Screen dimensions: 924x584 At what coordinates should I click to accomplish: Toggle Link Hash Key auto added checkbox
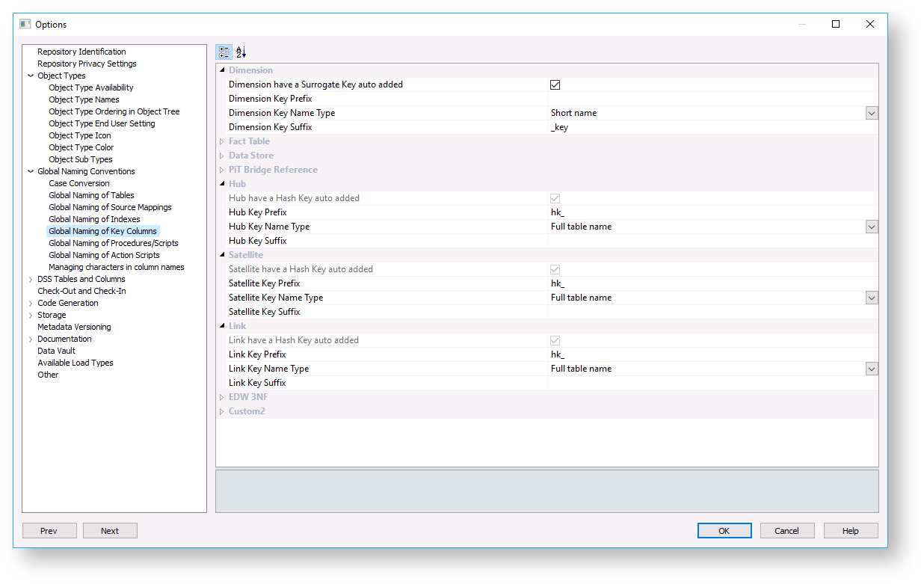pos(555,340)
